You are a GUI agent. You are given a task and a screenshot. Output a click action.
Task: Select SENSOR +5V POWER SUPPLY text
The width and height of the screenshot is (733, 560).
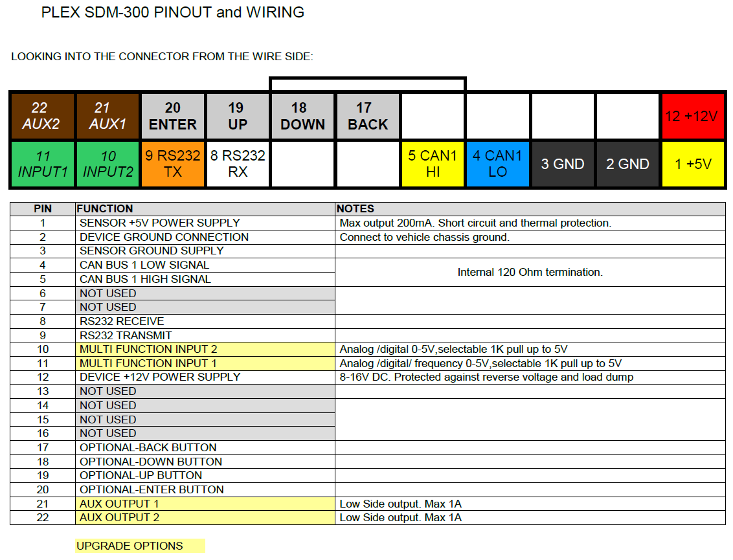(x=159, y=223)
